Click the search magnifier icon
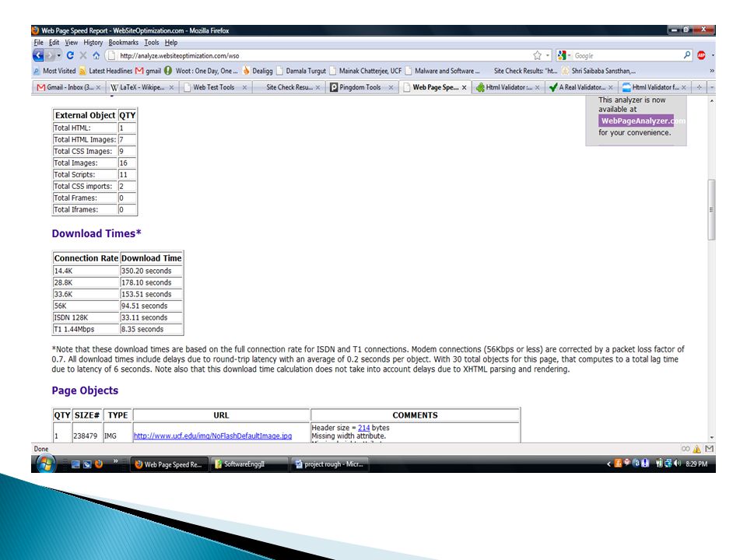Screen dimensions: 747x560 click(x=686, y=55)
